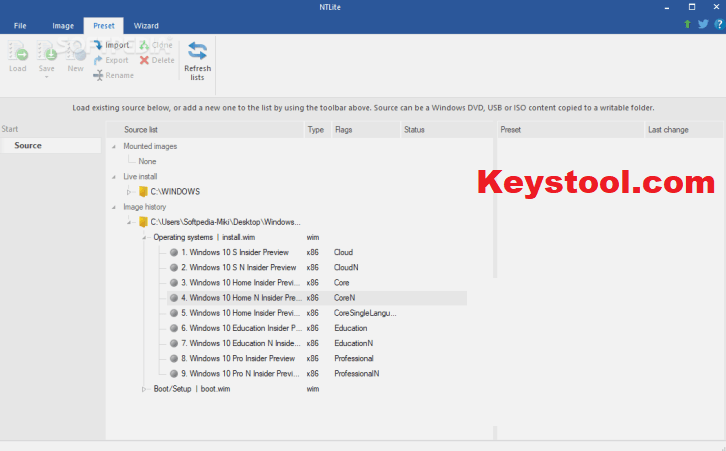726x451 pixels.
Task: Click the Last change column header
Action: coord(683,130)
